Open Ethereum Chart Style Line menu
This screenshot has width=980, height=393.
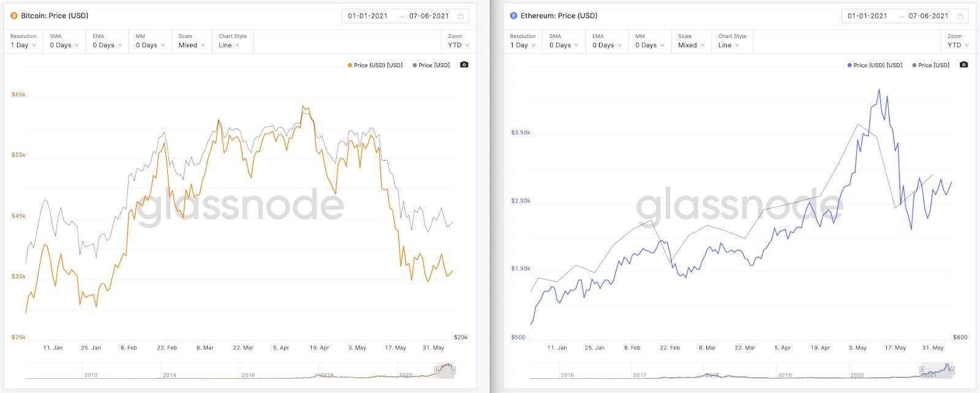click(733, 41)
